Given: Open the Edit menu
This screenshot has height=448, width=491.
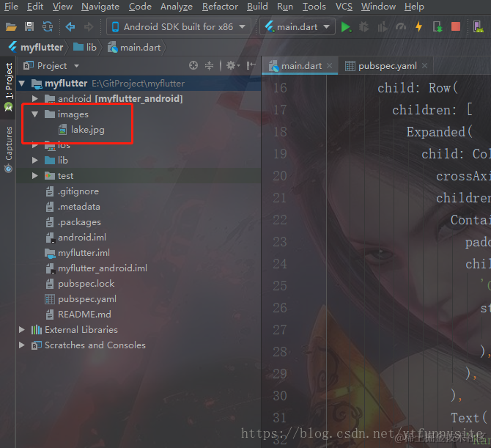Looking at the screenshot, I should pos(34,7).
